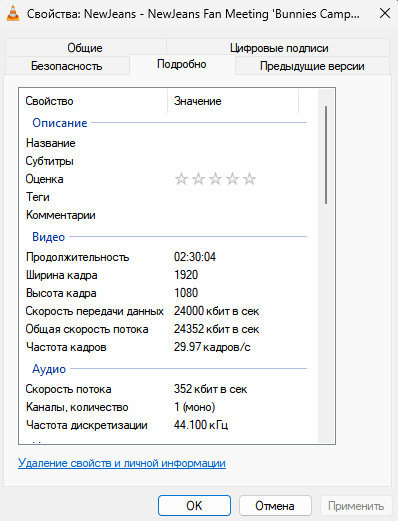Viewport: 398px width, 521px height.
Task: Select the Частота кадров label
Action: pos(66,347)
